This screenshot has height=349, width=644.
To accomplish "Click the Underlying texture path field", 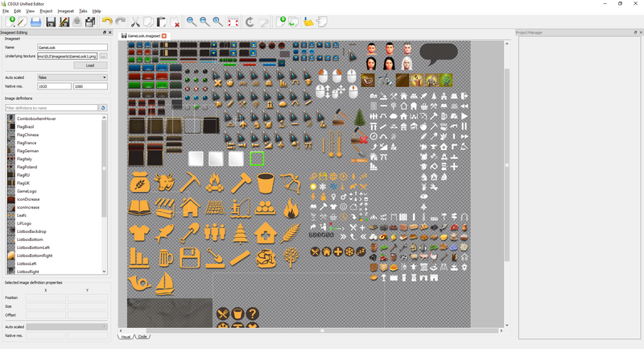I will [x=68, y=56].
